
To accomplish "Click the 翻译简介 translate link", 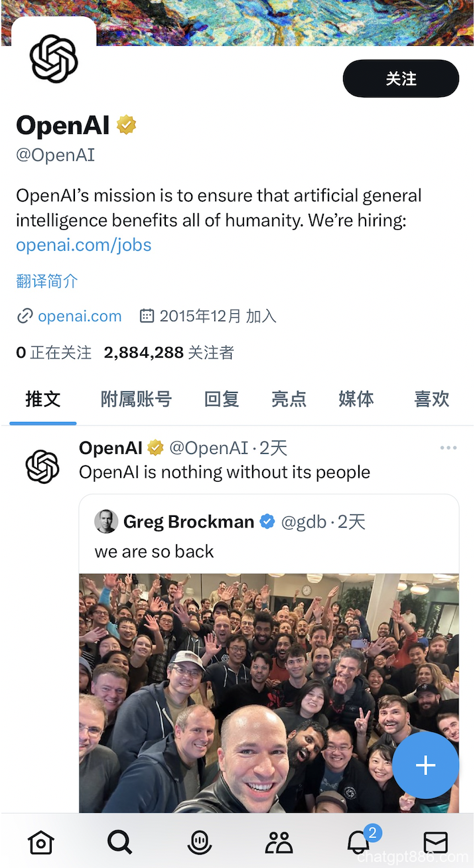I will [x=46, y=281].
